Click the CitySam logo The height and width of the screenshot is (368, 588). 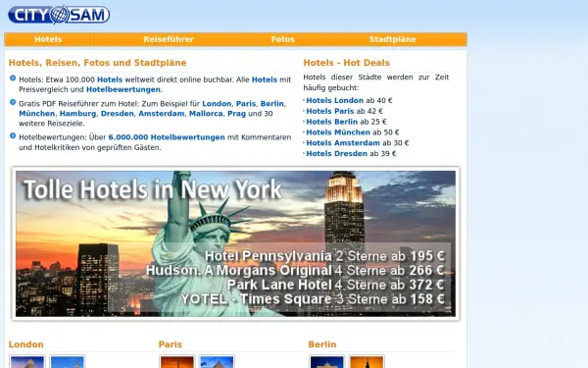59,15
